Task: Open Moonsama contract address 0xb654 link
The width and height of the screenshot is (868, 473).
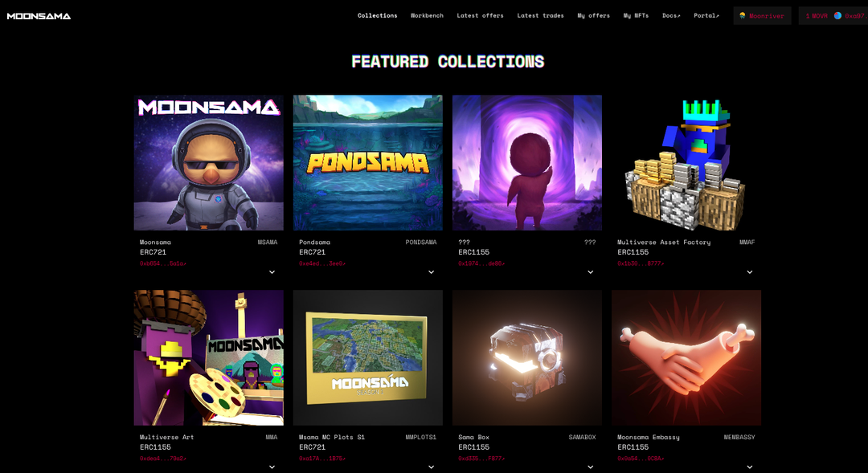Action: [162, 264]
